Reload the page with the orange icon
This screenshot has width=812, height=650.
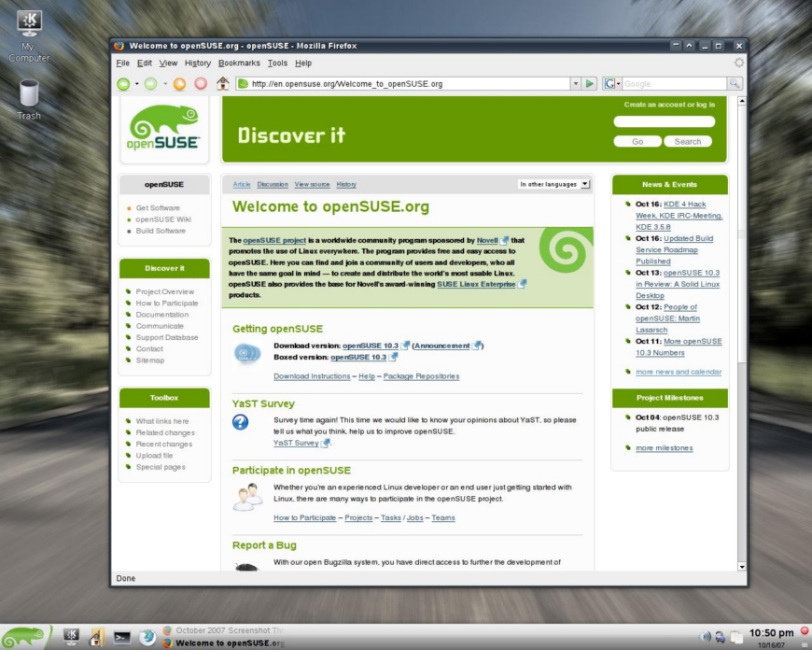(x=179, y=83)
